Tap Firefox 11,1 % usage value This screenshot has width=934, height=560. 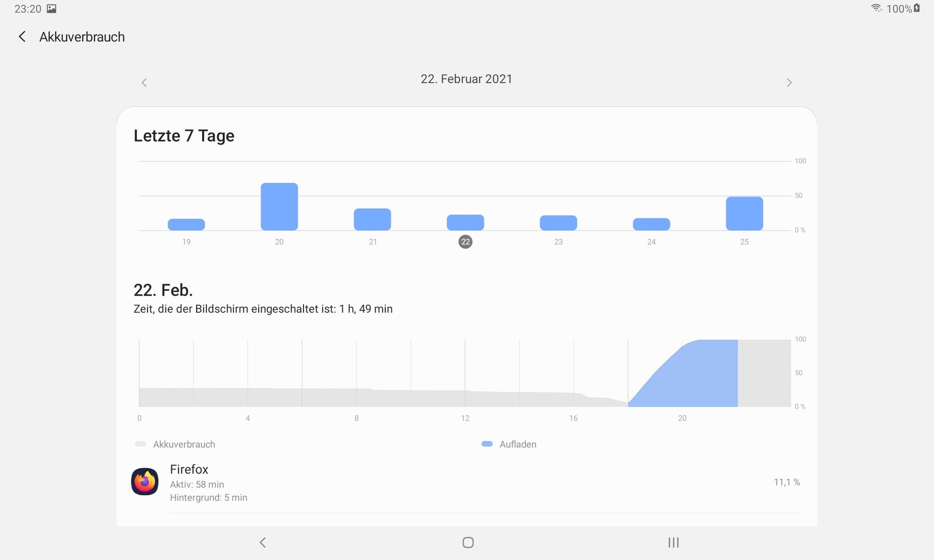787,482
